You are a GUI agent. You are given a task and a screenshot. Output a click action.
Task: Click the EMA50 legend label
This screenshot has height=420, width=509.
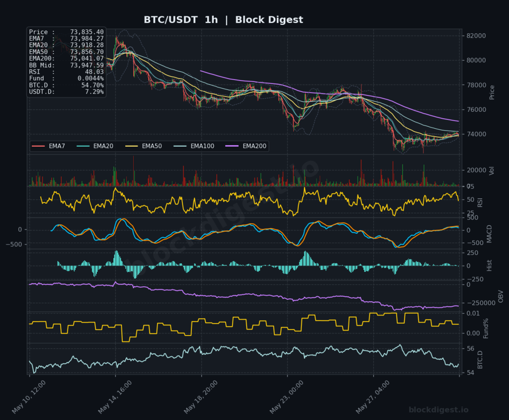pos(152,146)
